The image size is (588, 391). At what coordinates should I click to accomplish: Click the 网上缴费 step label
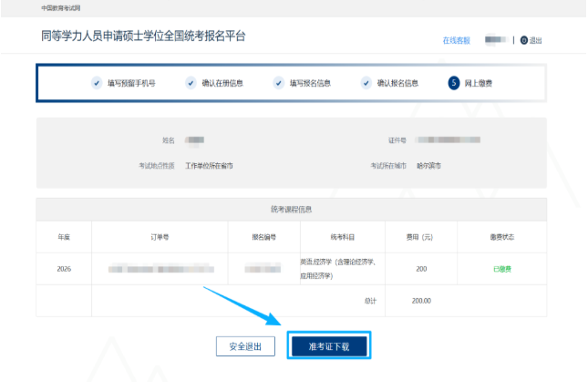478,83
